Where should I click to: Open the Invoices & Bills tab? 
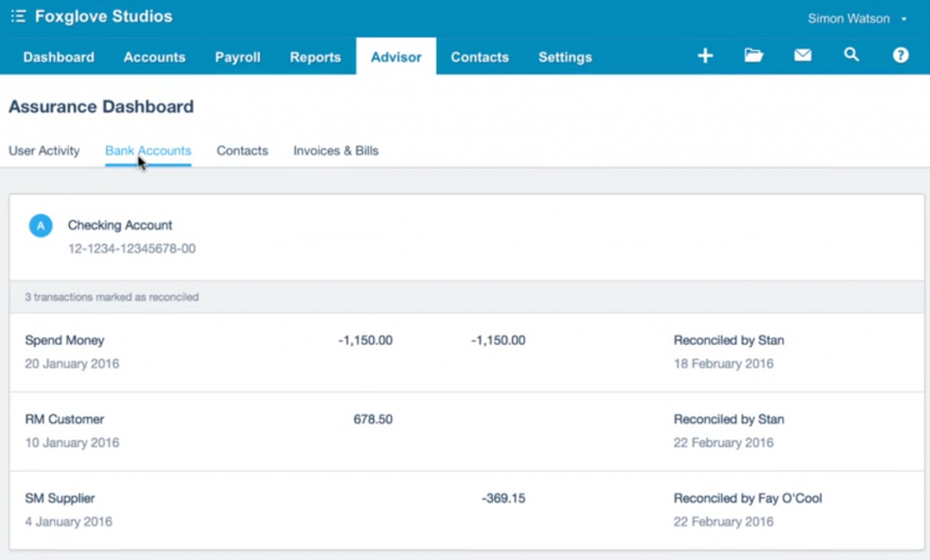tap(335, 151)
